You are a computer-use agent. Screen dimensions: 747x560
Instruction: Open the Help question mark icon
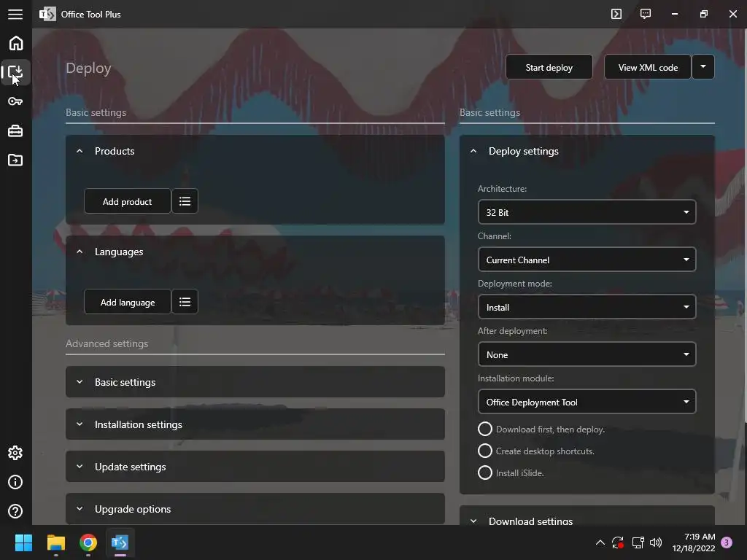[x=15, y=511]
